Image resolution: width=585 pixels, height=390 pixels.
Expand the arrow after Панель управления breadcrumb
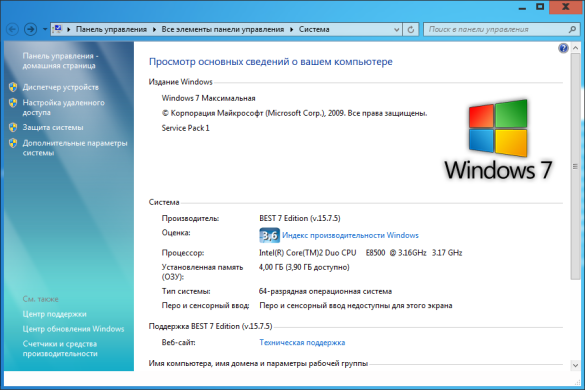(154, 29)
